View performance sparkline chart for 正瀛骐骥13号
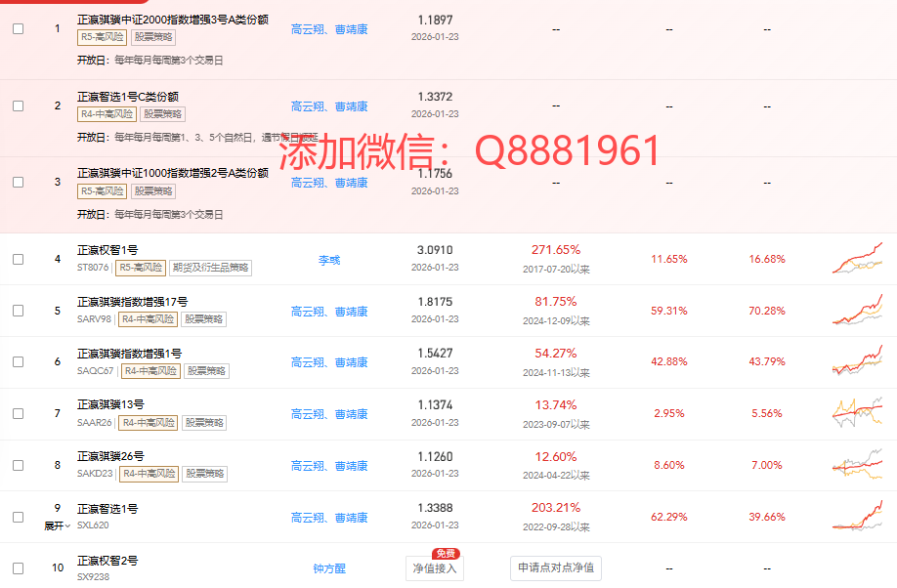 pos(857,413)
